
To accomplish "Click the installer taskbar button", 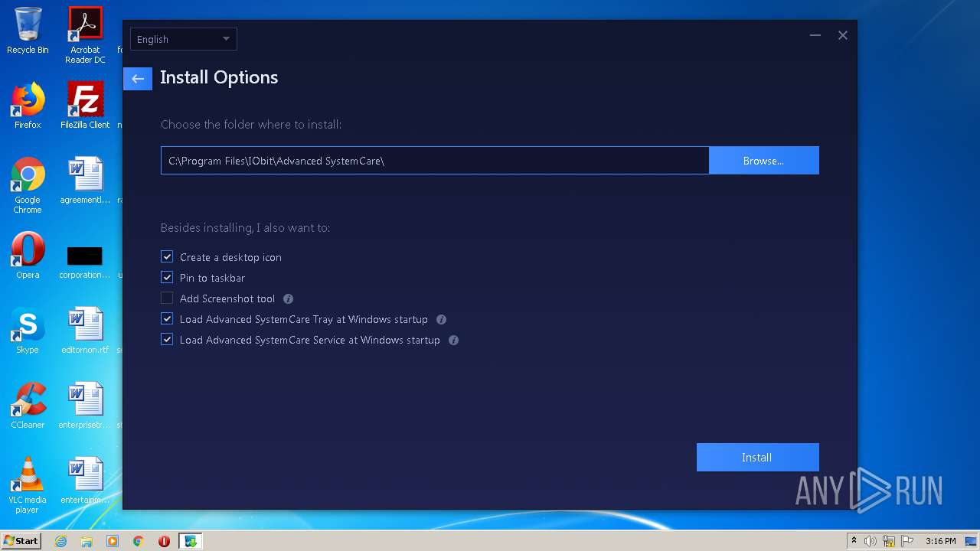I will click(190, 541).
